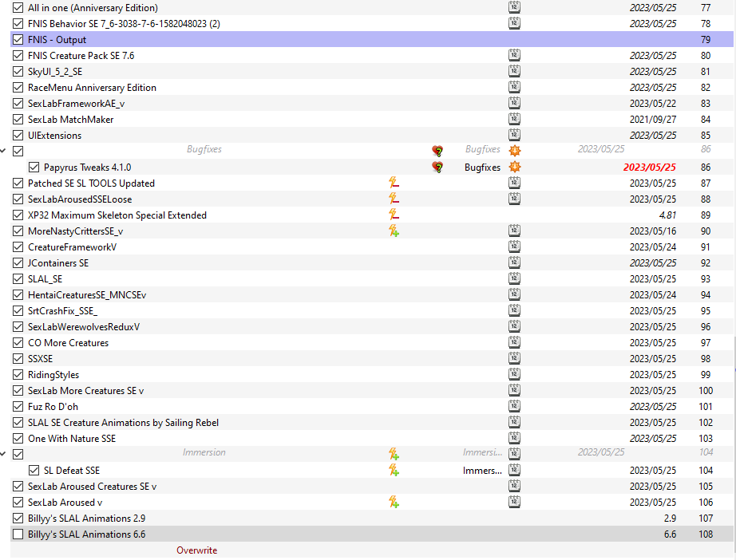736x560 pixels.
Task: Click the calendar icon for SLAL_SE
Action: [x=514, y=278]
